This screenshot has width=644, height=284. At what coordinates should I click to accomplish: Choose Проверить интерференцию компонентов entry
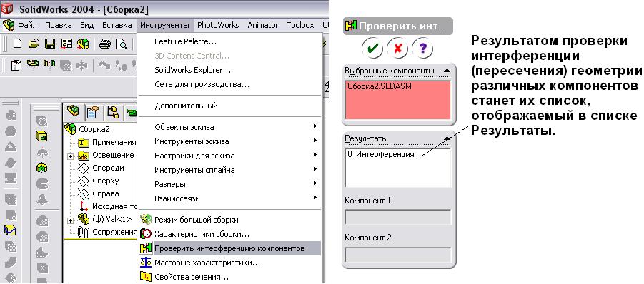pos(229,248)
